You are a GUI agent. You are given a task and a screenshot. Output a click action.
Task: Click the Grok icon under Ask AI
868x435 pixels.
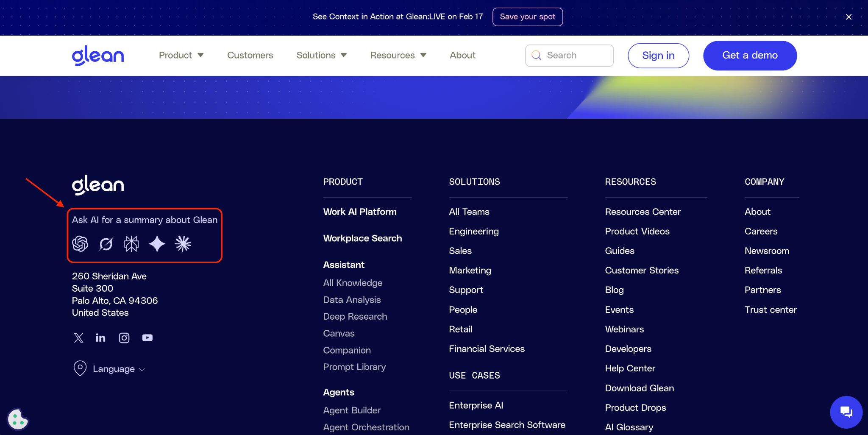(x=106, y=244)
